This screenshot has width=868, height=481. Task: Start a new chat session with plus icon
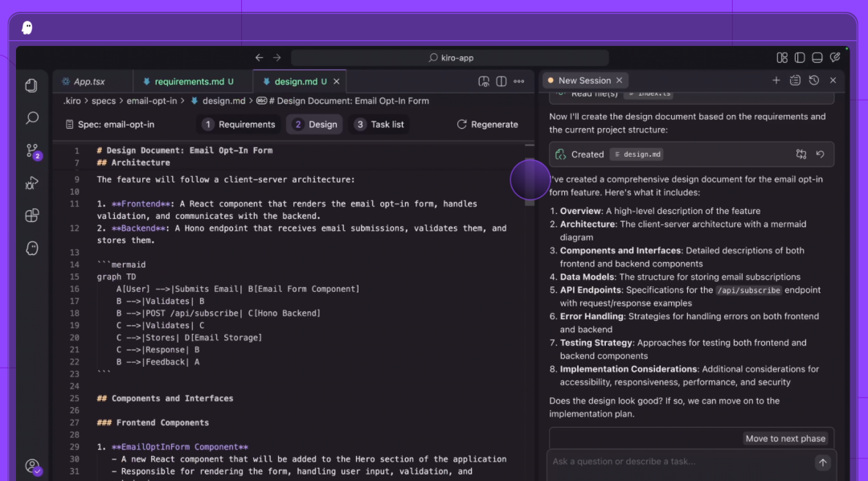pos(776,80)
